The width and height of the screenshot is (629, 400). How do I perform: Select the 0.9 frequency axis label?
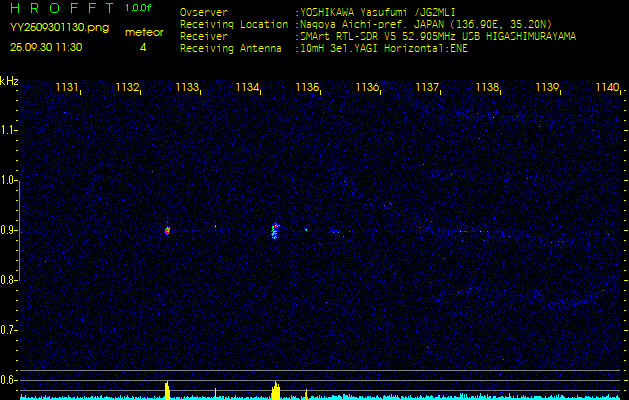pyautogui.click(x=9, y=230)
